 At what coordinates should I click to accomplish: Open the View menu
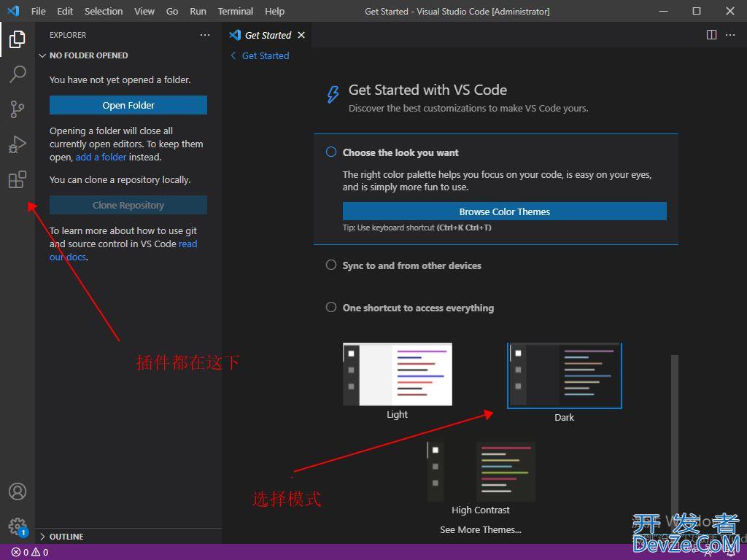[144, 11]
